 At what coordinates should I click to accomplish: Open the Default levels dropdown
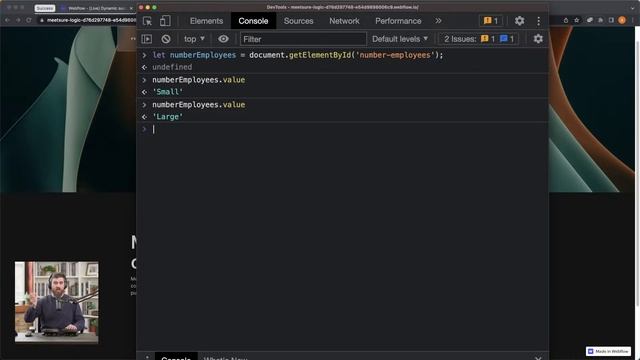point(400,39)
